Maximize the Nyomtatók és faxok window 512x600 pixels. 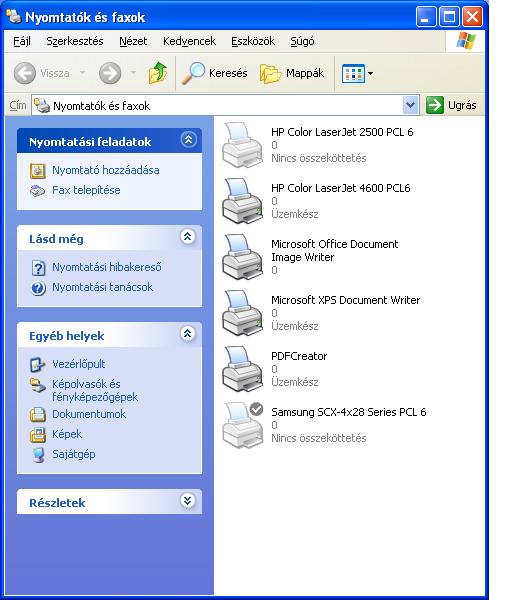(x=449, y=17)
